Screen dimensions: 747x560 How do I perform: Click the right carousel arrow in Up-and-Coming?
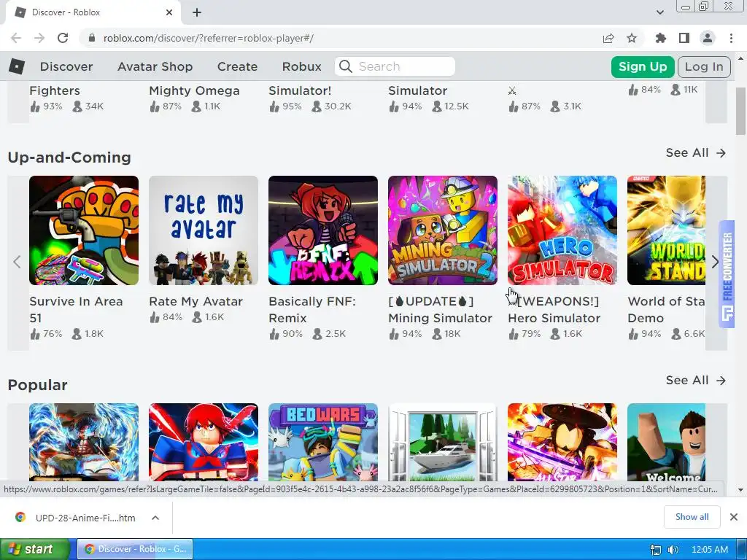tap(716, 262)
